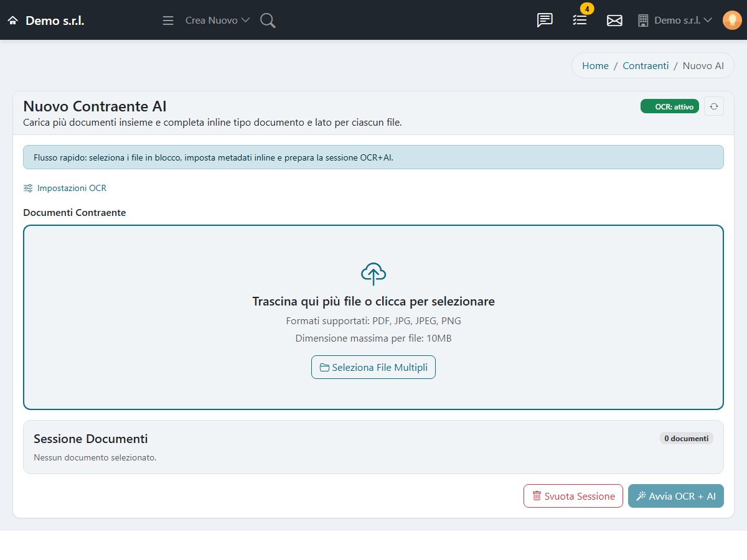
Task: Expand Impostazioni OCR settings
Action: coord(65,188)
